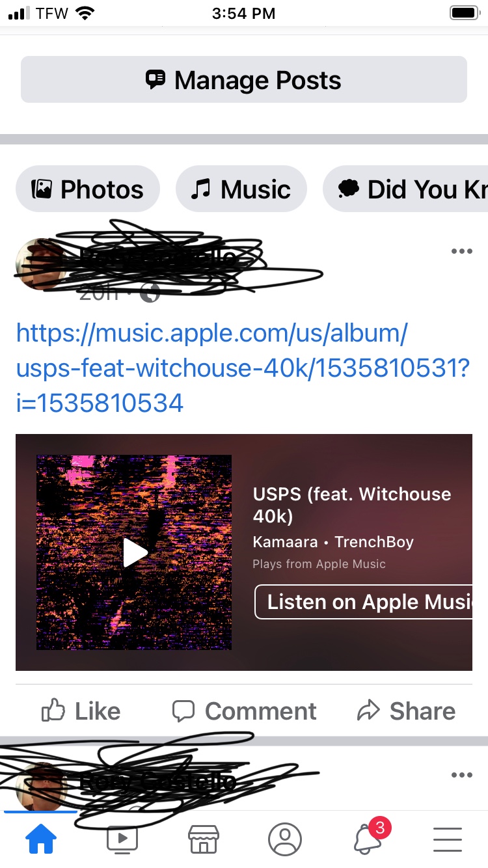
Task: Tap the Comment speech bubble button
Action: point(244,711)
